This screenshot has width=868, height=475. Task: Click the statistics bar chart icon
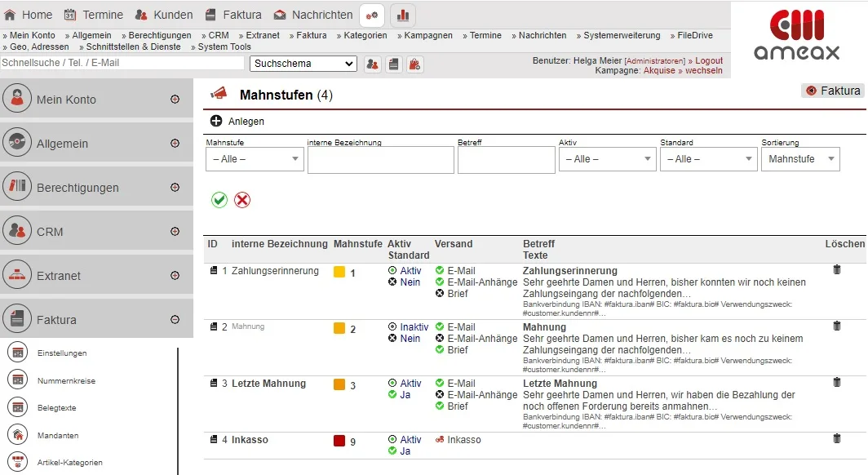coord(403,15)
